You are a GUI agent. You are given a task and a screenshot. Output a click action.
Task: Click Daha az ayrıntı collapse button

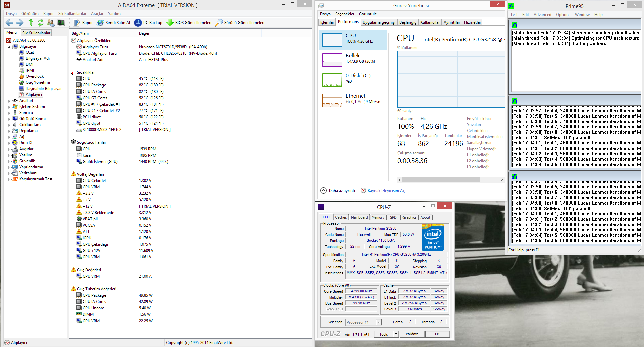pos(338,191)
